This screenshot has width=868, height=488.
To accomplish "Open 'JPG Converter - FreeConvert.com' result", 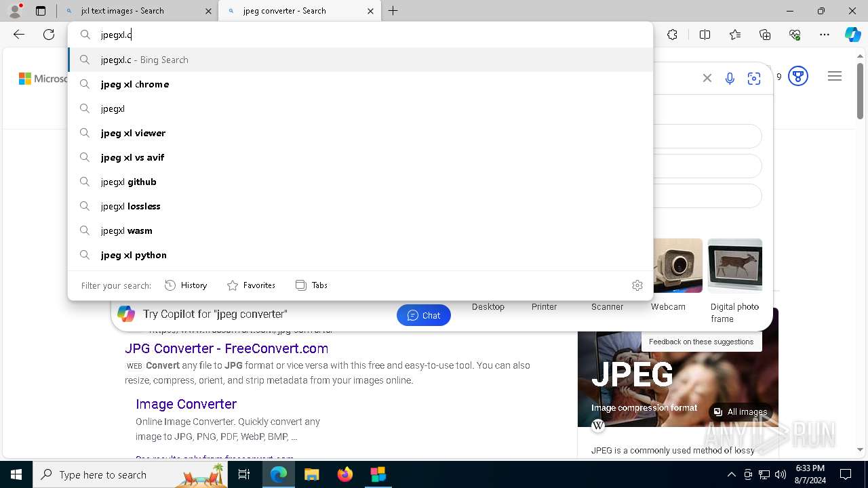I will pyautogui.click(x=226, y=348).
